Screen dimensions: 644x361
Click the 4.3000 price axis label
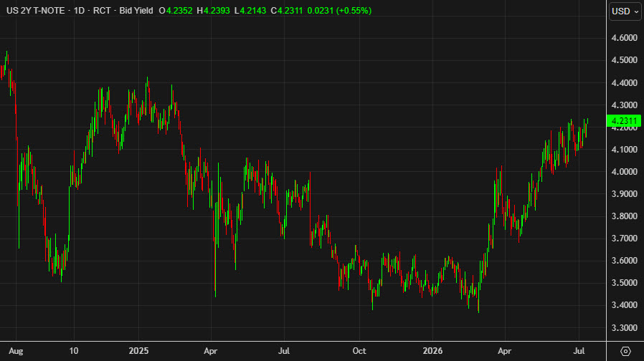(x=625, y=105)
